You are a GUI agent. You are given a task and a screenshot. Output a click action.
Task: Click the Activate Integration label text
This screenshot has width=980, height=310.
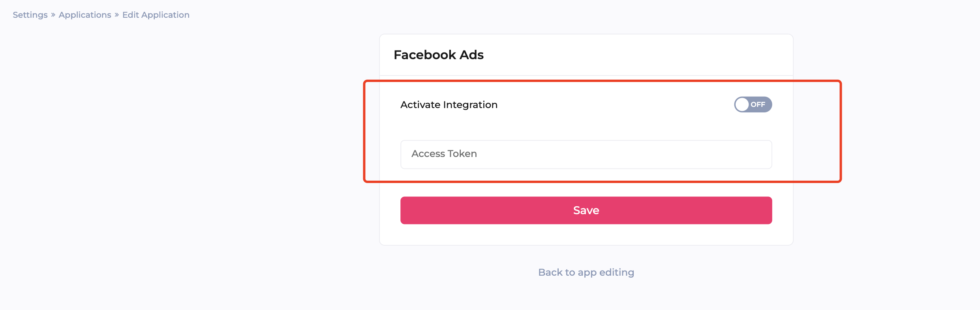[x=449, y=105]
